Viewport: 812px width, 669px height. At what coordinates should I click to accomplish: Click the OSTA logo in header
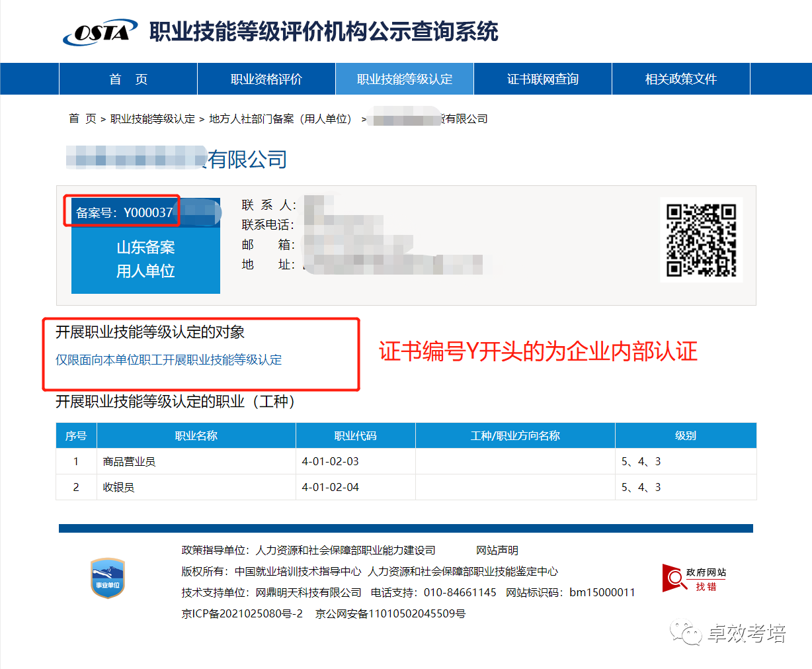click(100, 32)
